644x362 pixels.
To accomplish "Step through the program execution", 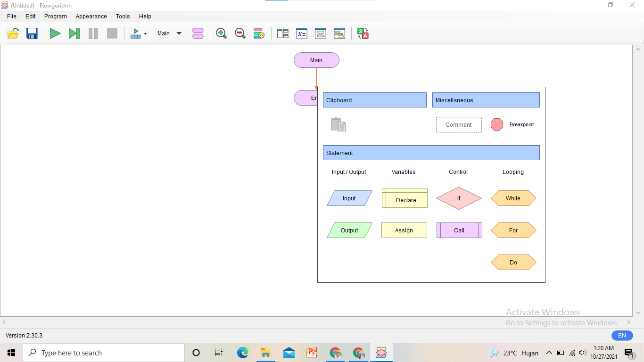I will [x=74, y=33].
